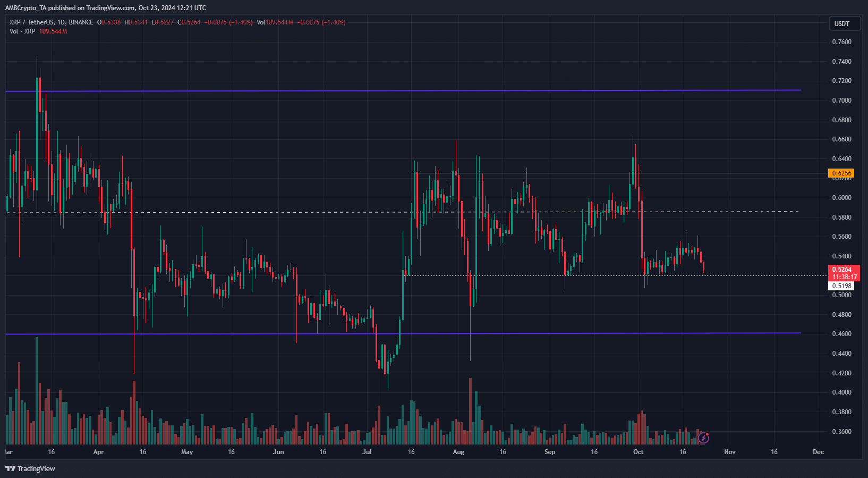Click the 0.4000 price axis label

[841, 392]
